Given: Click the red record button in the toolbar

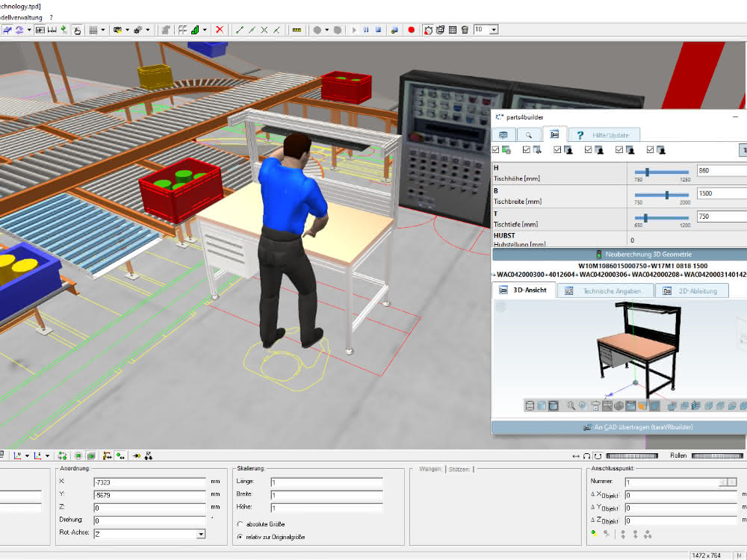Looking at the screenshot, I should pyautogui.click(x=412, y=30).
